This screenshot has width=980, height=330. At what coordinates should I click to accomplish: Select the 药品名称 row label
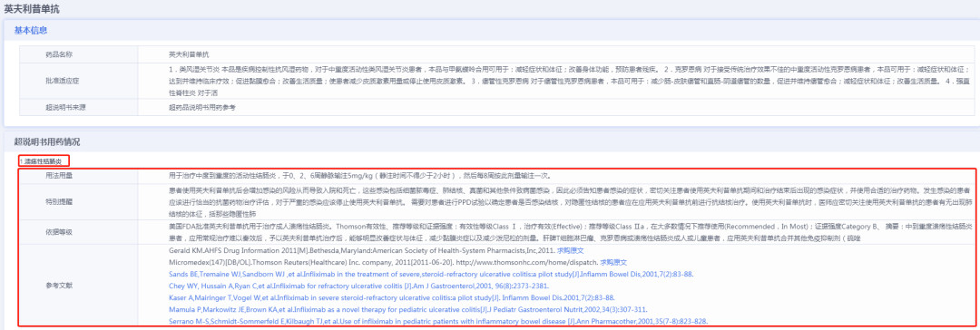59,55
